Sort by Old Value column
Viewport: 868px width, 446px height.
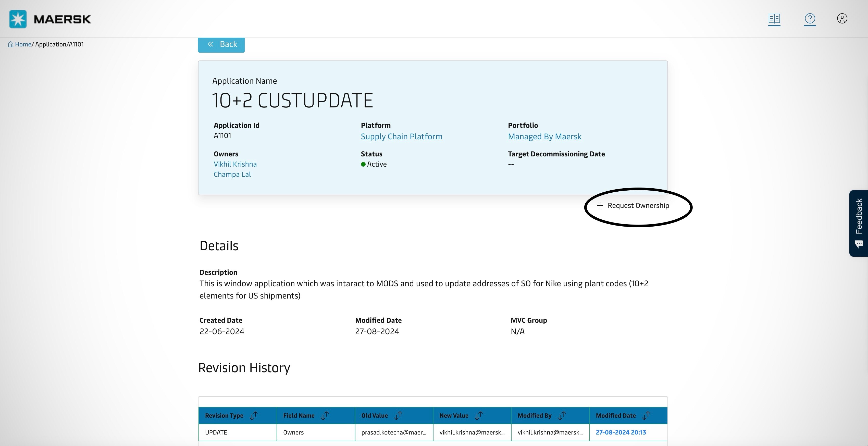[398, 415]
